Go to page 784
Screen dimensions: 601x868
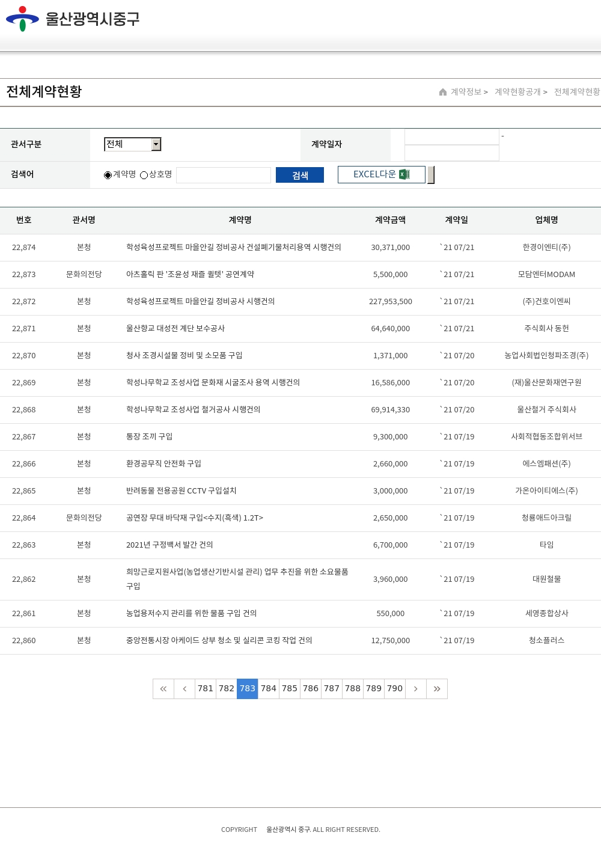[269, 689]
